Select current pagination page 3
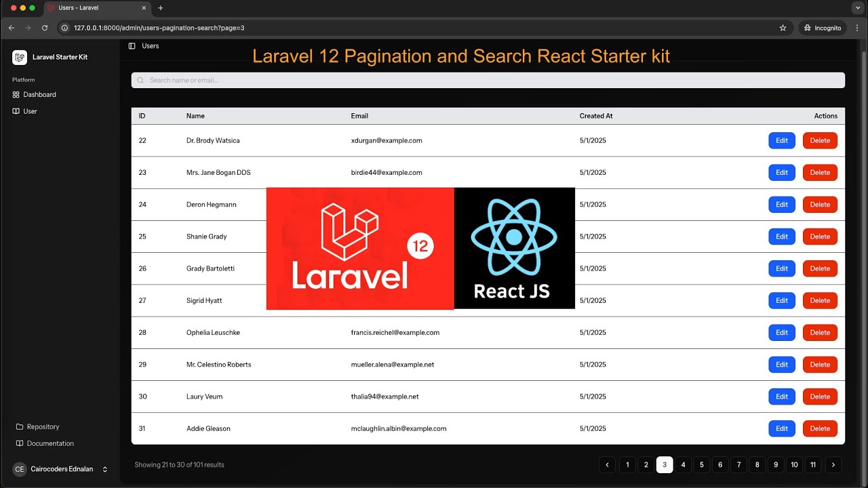Viewport: 868px width, 488px height. click(x=665, y=465)
